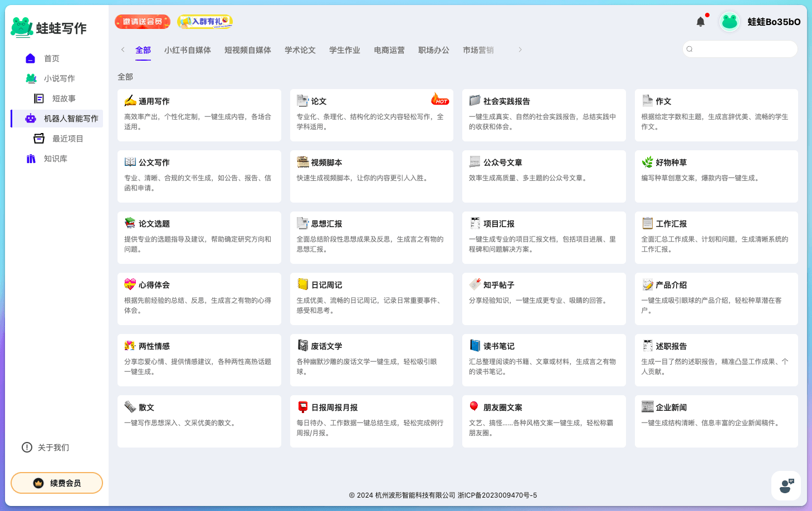Click the 社会实践报告 folder icon
The height and width of the screenshot is (511, 812).
coord(475,101)
